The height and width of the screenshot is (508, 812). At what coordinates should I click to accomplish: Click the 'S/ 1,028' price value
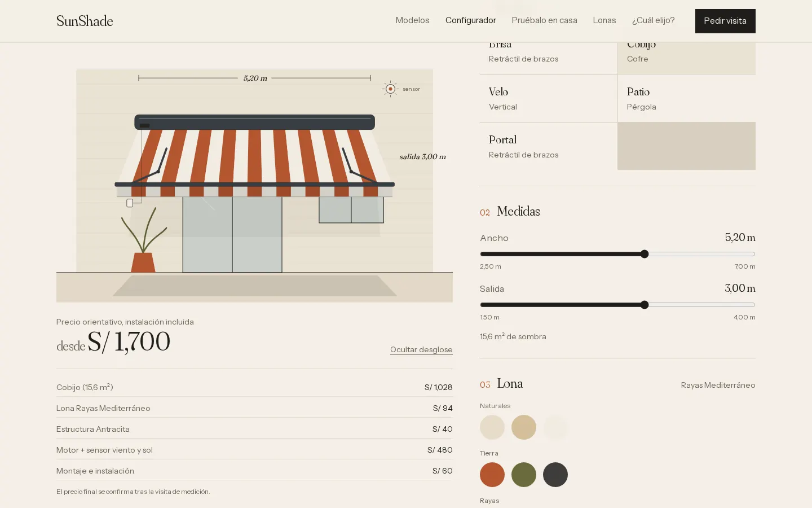439,387
